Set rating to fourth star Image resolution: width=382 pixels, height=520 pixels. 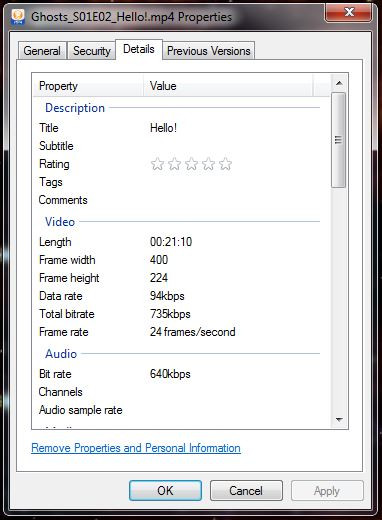pos(208,164)
